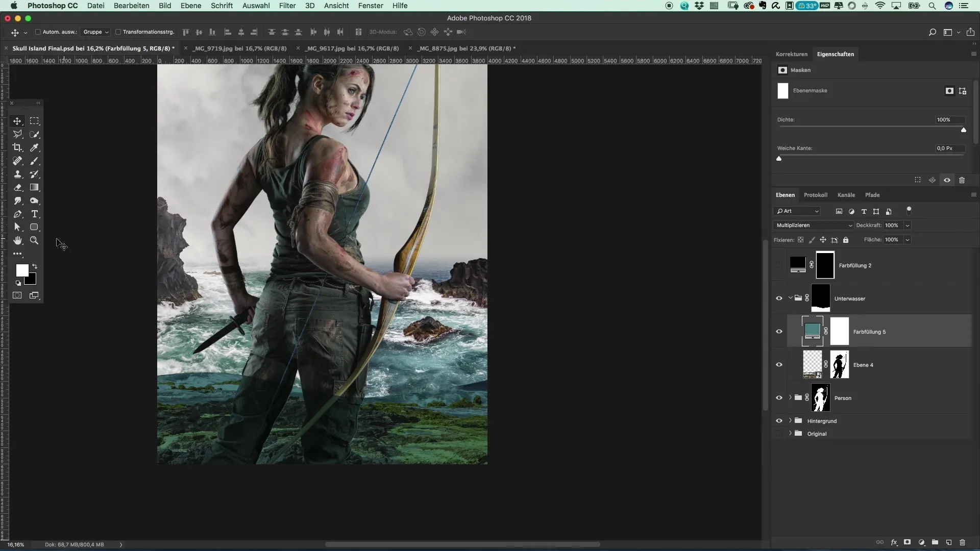Show the Farbfüllung 2 layer
980x551 pixels.
tap(779, 265)
